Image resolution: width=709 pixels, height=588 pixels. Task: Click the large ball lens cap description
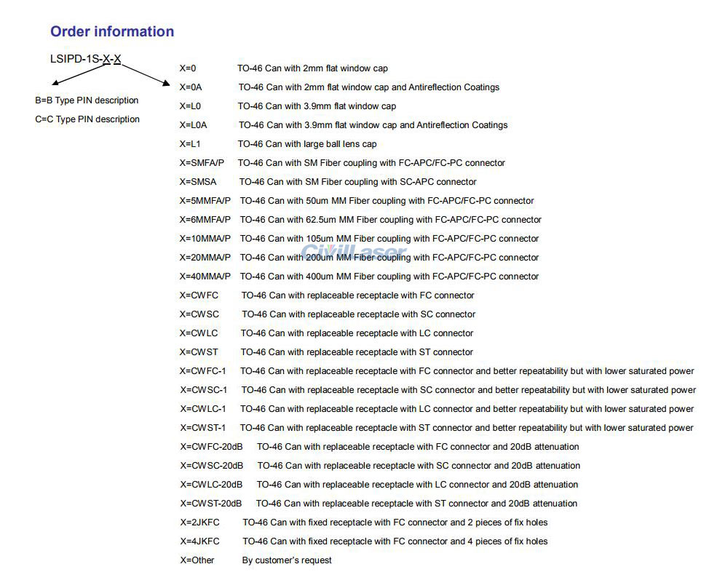coord(307,144)
